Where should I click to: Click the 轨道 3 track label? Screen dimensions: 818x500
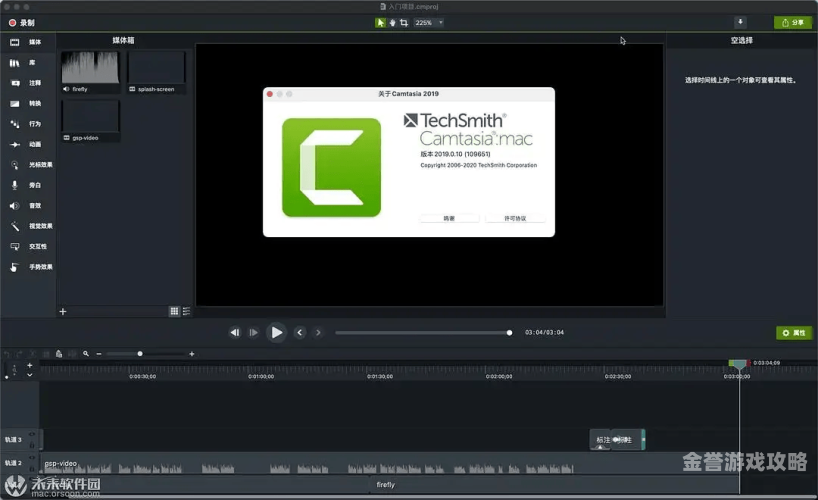coord(13,439)
